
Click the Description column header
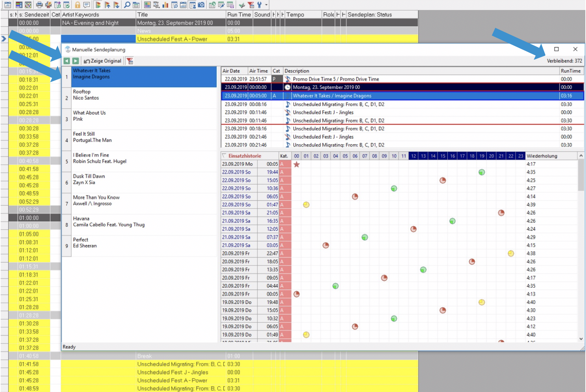[x=421, y=71]
